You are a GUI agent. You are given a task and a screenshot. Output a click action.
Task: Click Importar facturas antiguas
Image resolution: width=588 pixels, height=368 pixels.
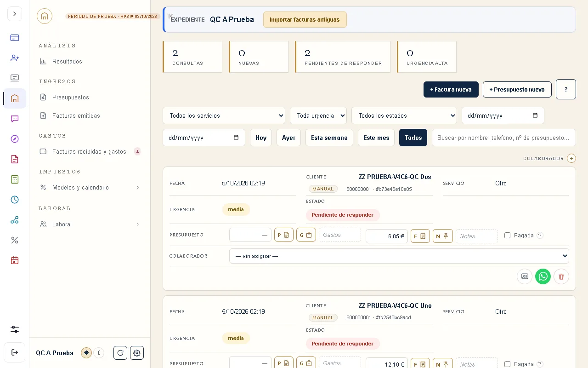click(305, 19)
